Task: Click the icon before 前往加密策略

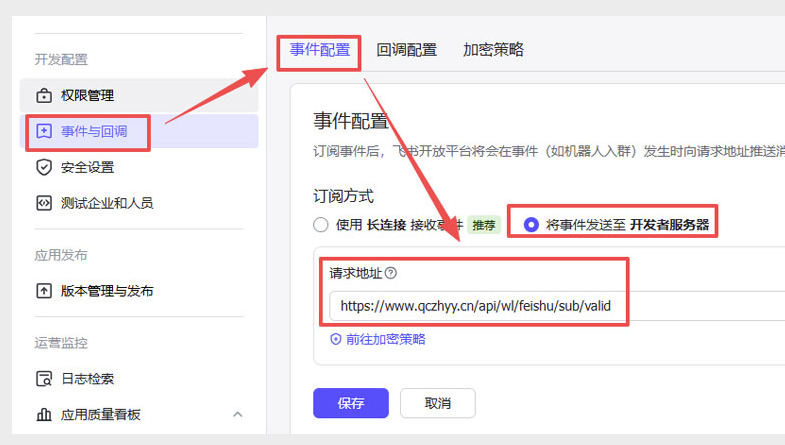Action: pos(335,339)
